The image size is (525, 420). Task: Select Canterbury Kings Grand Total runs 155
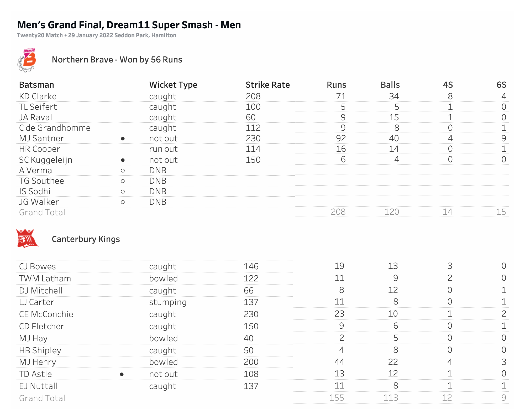[x=337, y=398]
